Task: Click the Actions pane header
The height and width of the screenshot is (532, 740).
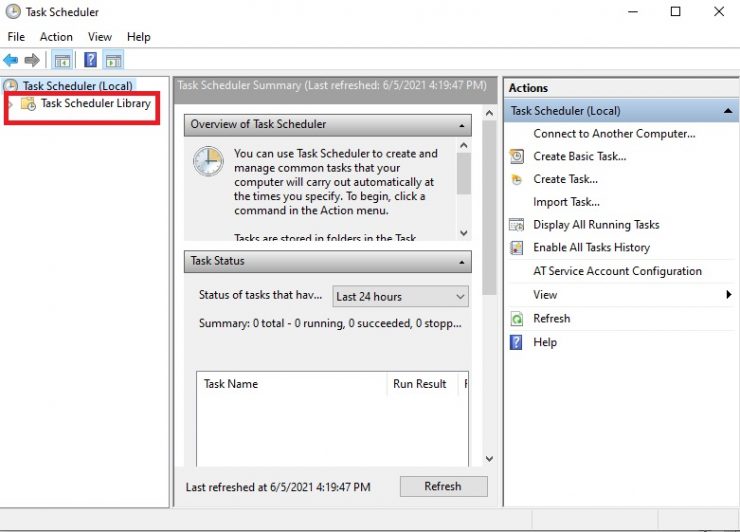Action: point(621,88)
